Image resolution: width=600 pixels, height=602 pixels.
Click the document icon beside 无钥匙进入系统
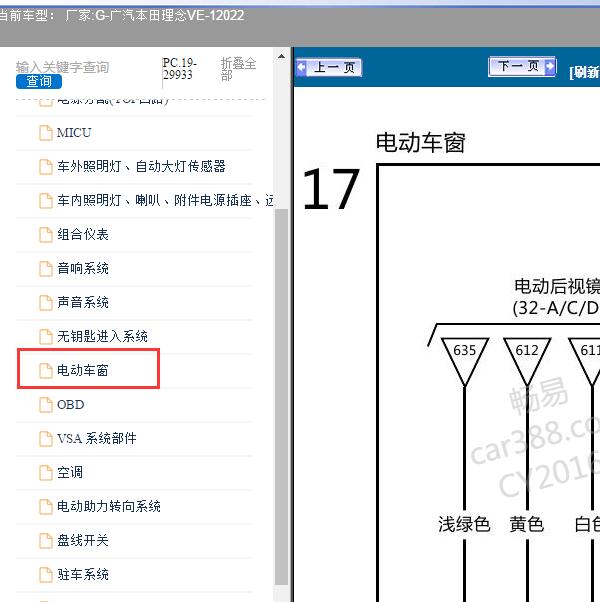pyautogui.click(x=46, y=337)
